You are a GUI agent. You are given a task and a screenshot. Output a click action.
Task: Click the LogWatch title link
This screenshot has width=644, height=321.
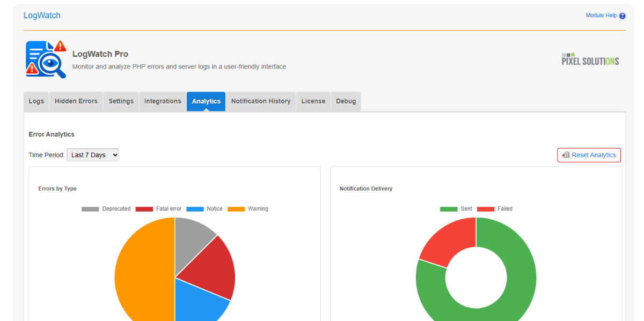42,16
